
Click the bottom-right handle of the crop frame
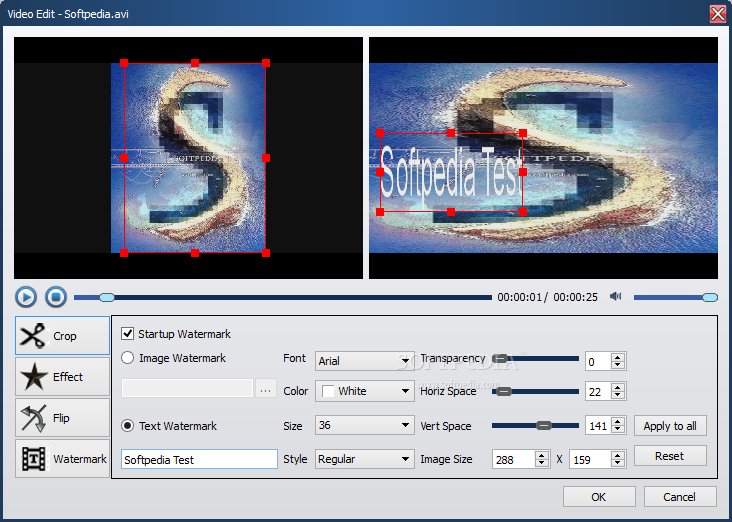coord(266,253)
